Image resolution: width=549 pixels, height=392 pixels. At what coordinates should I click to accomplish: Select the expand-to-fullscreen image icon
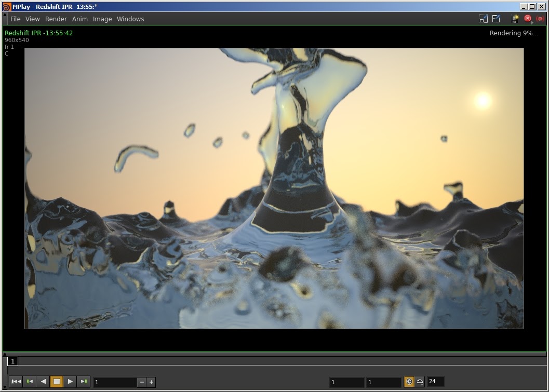(x=496, y=18)
